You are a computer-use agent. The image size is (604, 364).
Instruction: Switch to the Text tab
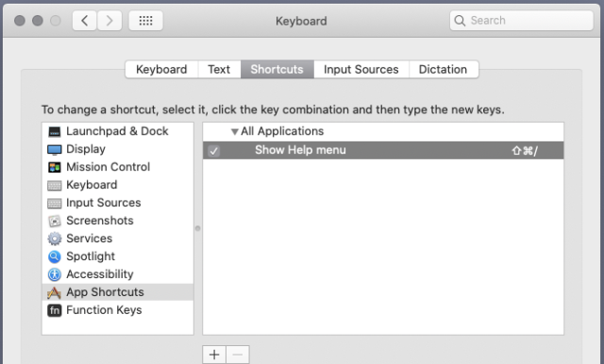tap(219, 69)
